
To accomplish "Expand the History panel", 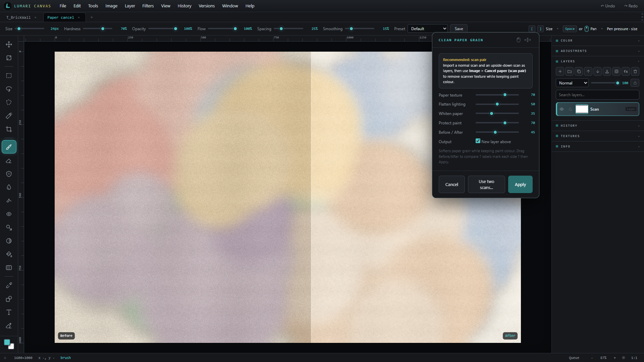I will pyautogui.click(x=597, y=126).
